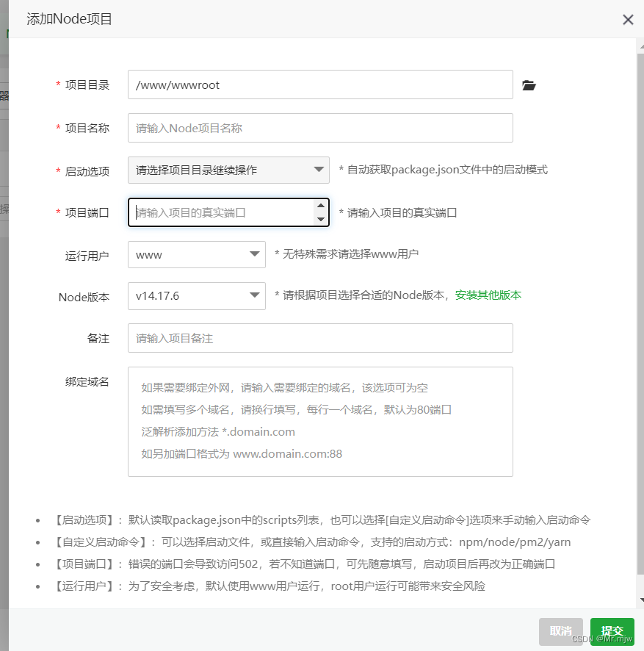Screen dimensions: 644x651
Task: Decrease project port with down arrow
Action: point(321,219)
